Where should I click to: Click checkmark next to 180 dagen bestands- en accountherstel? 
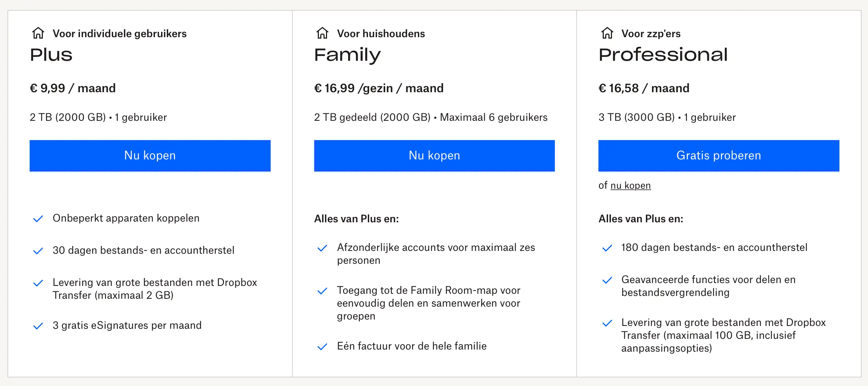[x=607, y=248]
